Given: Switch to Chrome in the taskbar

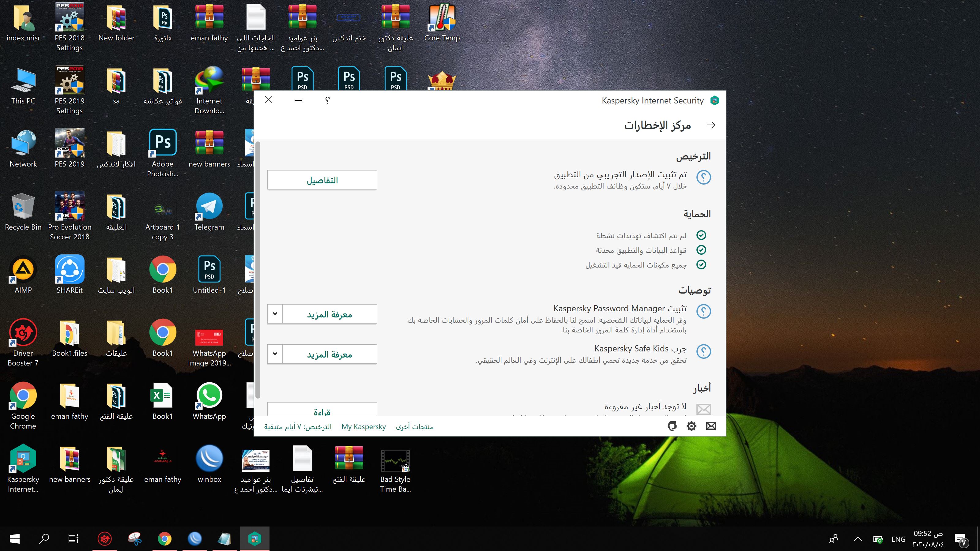Looking at the screenshot, I should tap(164, 539).
